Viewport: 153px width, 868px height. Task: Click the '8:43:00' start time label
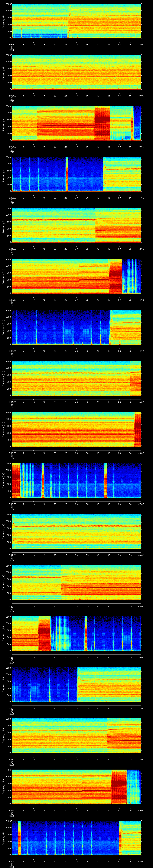click(12, 351)
